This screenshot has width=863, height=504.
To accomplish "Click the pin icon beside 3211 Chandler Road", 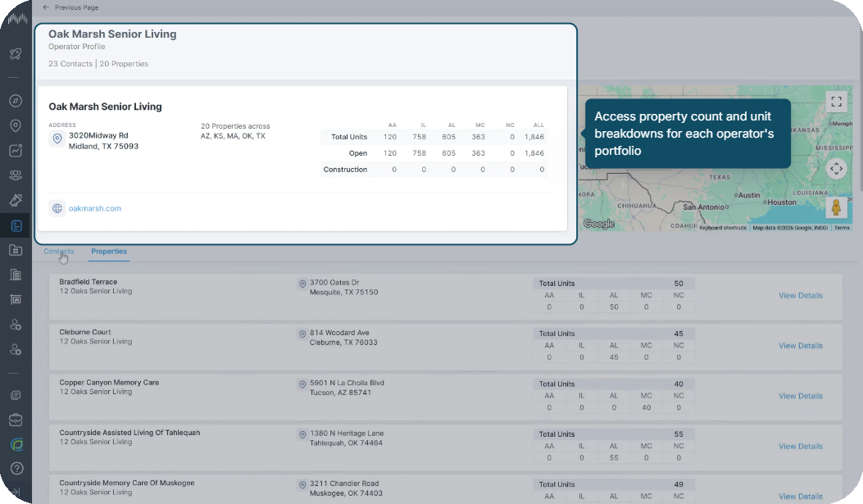I will click(x=302, y=485).
